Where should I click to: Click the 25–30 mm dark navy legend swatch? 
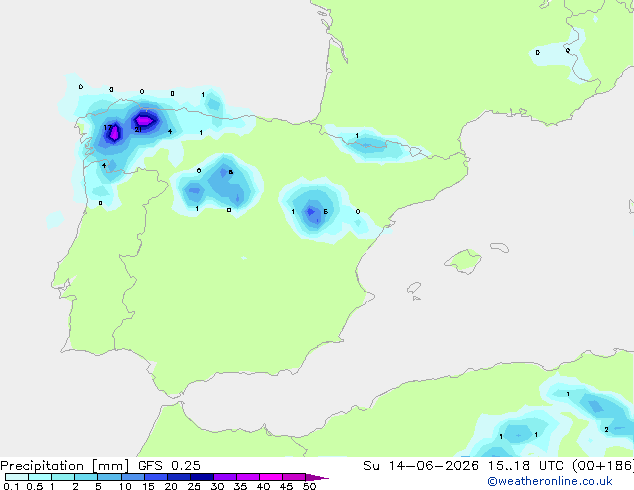pyautogui.click(x=202, y=477)
